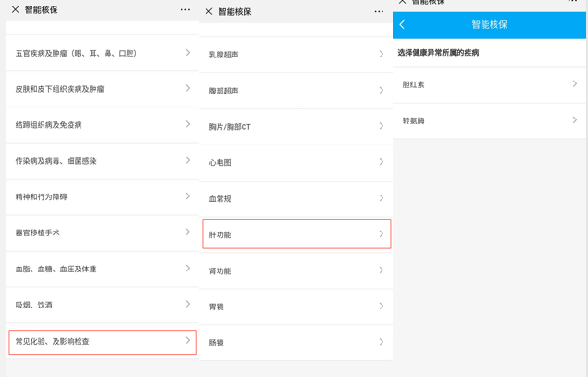
Task: Open the three-dot menu in the middle panel
Action: [x=379, y=12]
